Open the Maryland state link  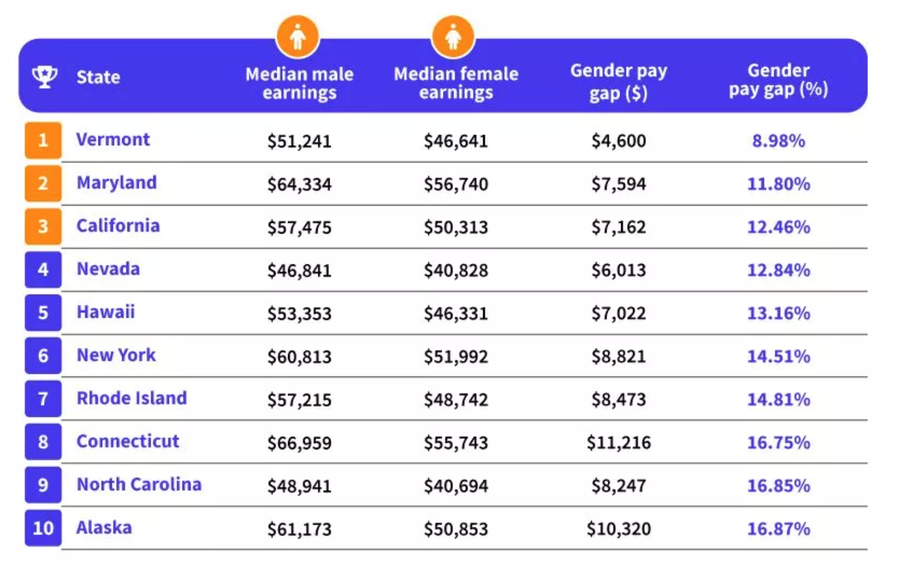point(117,183)
